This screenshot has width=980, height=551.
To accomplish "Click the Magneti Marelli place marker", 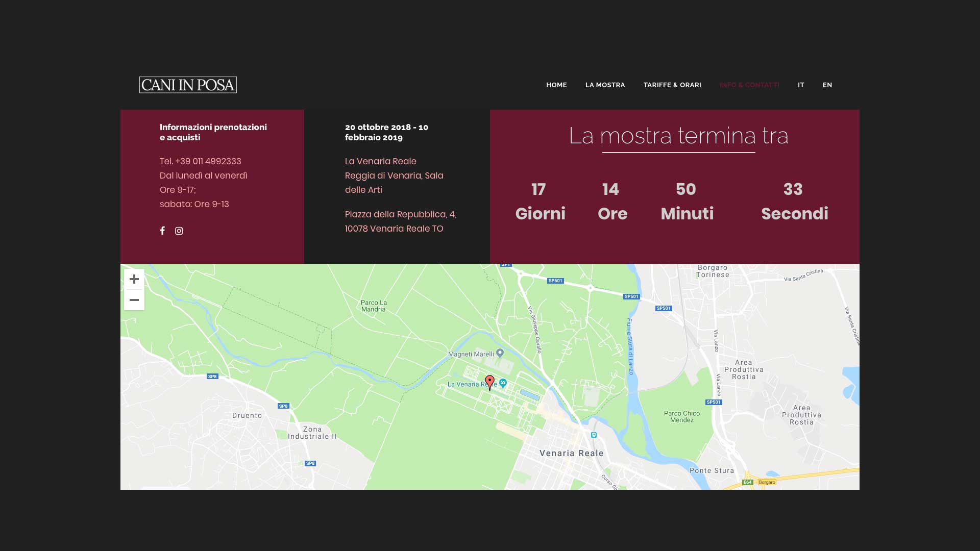I will (x=500, y=353).
